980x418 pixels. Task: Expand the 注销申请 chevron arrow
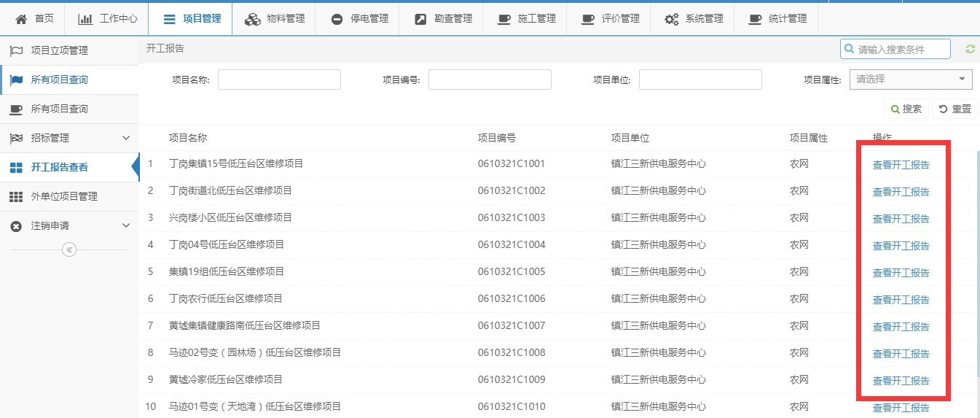(125, 226)
